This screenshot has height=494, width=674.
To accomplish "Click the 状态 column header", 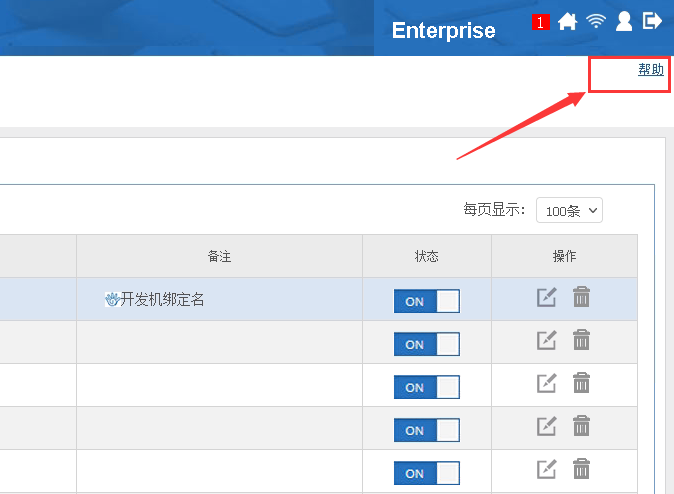I will (427, 257).
